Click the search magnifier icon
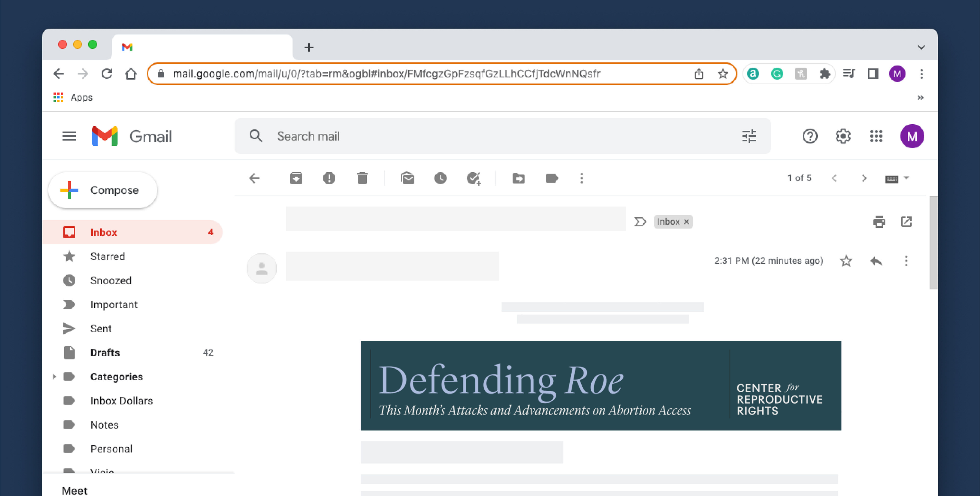The image size is (980, 496). tap(256, 136)
